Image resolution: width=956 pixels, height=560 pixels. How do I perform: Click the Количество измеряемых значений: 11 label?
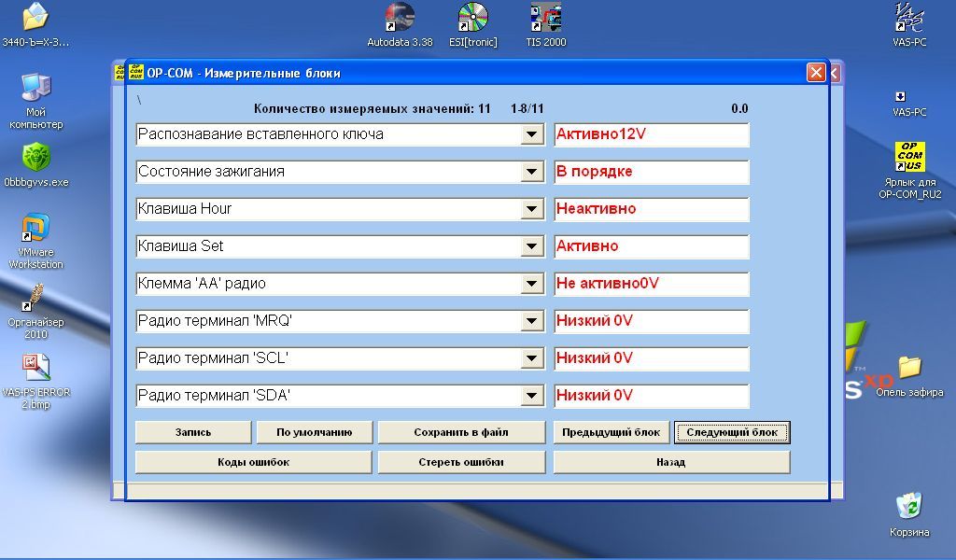[372, 109]
